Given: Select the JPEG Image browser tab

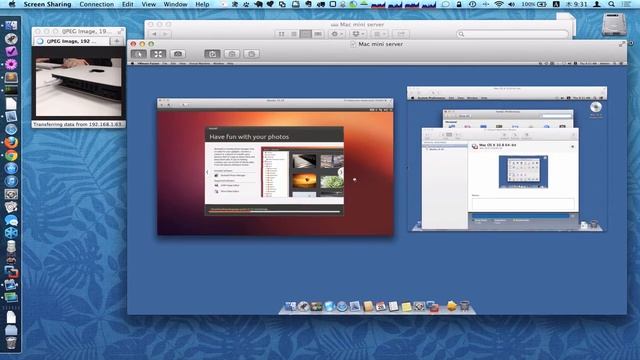Looking at the screenshot, I should tap(72, 41).
